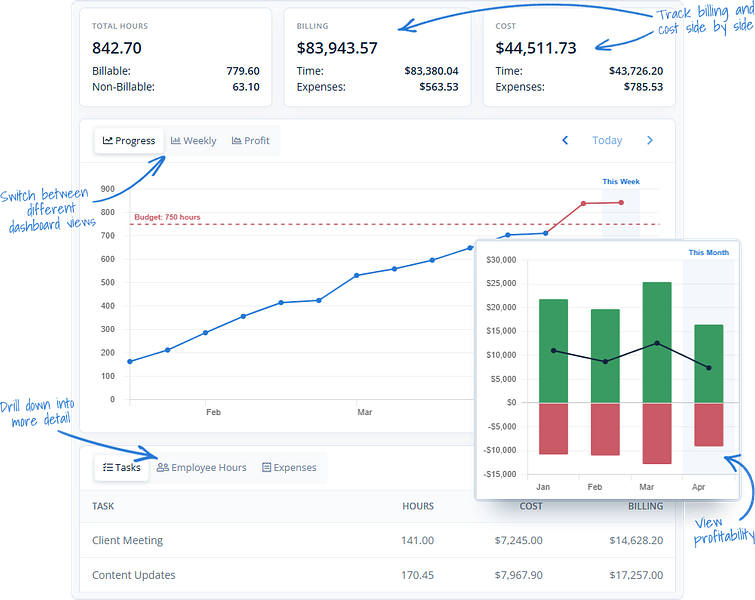Click the green March profit bar

(x=657, y=342)
